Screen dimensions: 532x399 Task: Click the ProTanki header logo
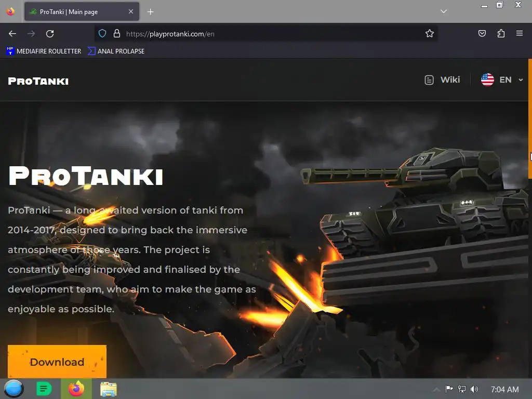(38, 81)
